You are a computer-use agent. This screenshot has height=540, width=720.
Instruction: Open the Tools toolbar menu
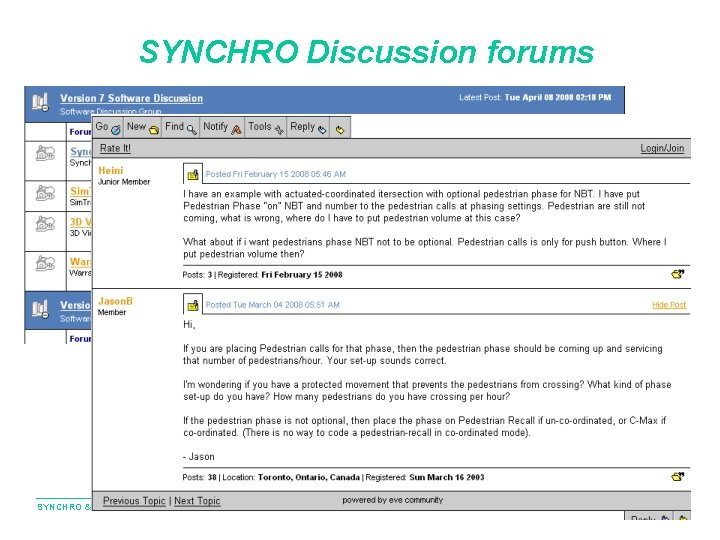pyautogui.click(x=266, y=127)
